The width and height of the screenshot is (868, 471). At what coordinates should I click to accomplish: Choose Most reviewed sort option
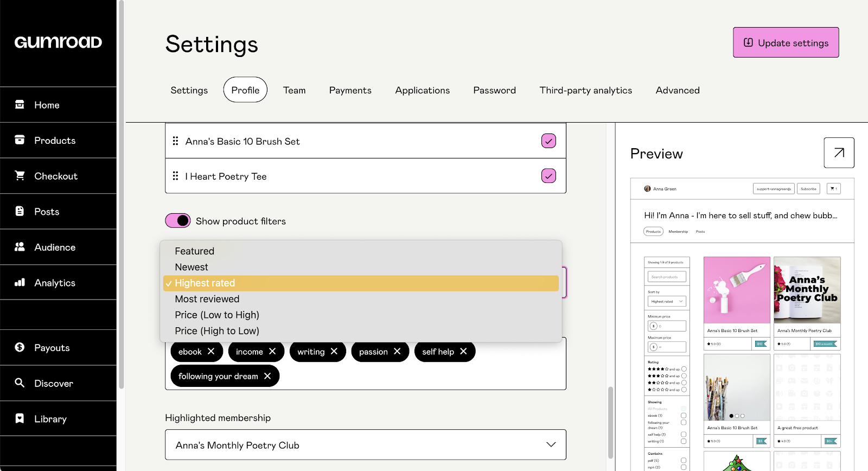361,299
